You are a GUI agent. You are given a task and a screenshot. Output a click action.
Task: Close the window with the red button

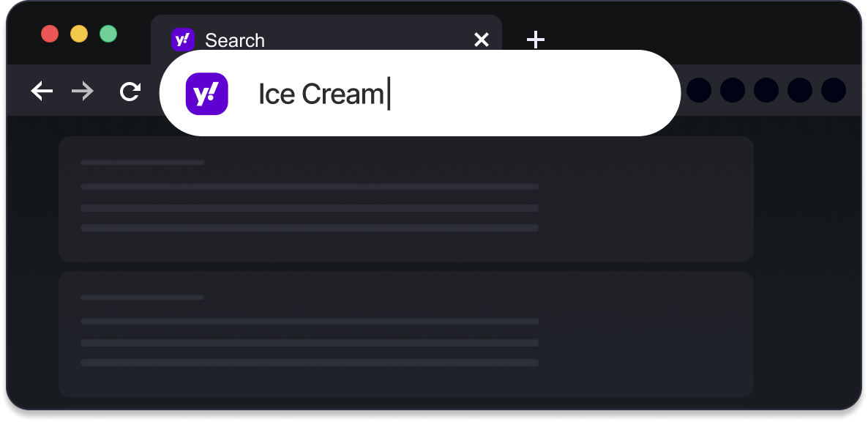tap(50, 34)
